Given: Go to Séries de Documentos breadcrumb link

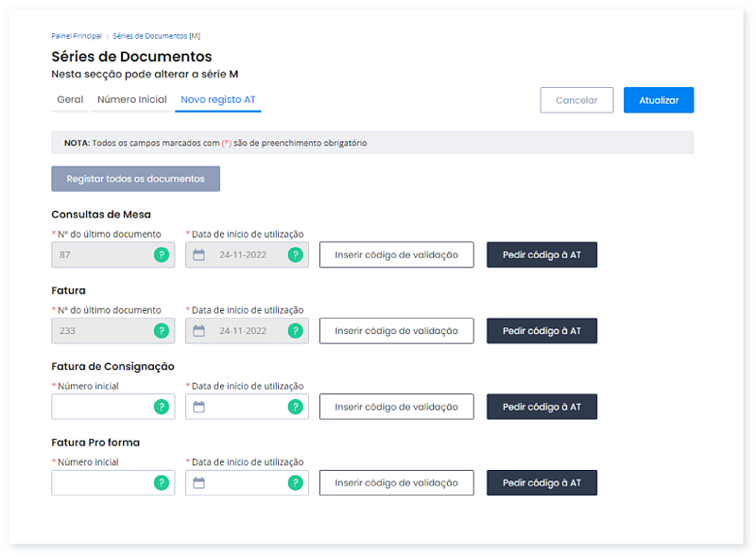Looking at the screenshot, I should (149, 36).
